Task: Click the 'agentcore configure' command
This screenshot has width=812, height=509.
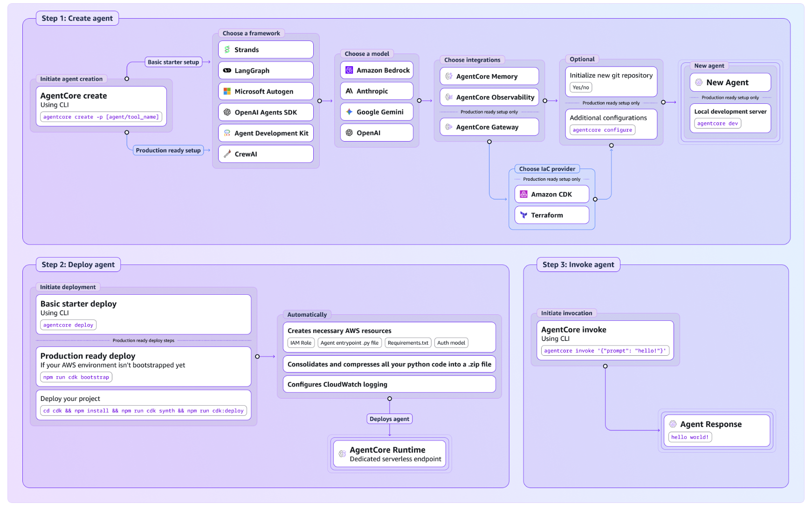Action: click(x=602, y=130)
